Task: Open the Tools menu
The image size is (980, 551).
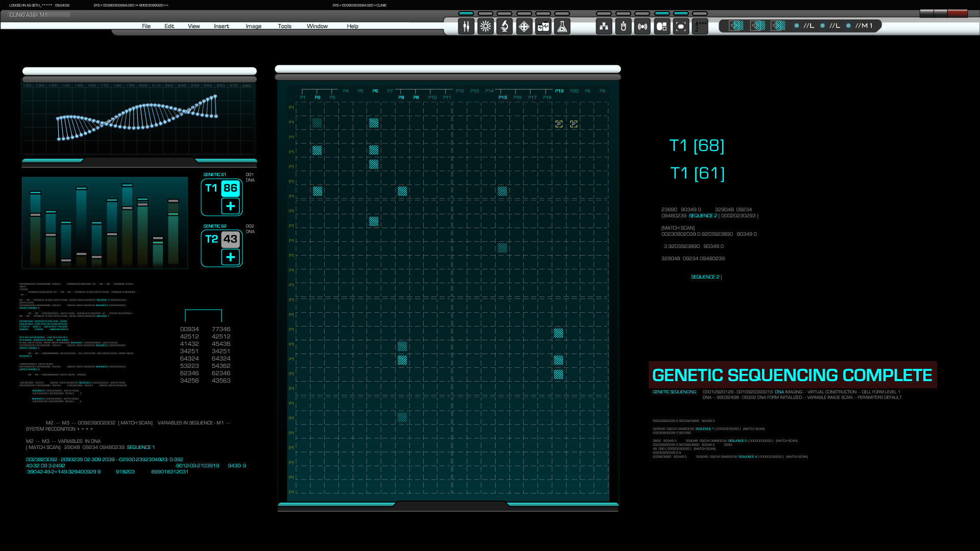Action: point(284,26)
